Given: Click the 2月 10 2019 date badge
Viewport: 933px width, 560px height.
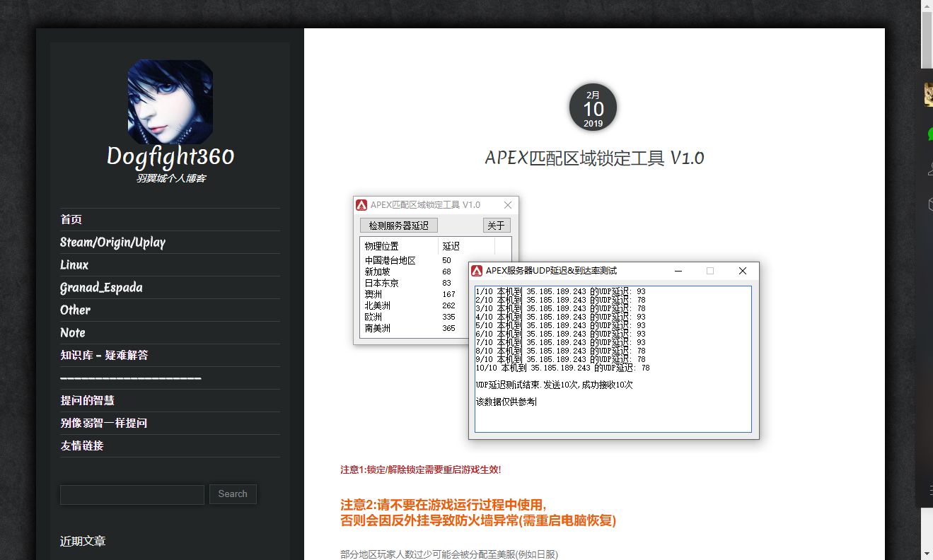Looking at the screenshot, I should [x=593, y=108].
